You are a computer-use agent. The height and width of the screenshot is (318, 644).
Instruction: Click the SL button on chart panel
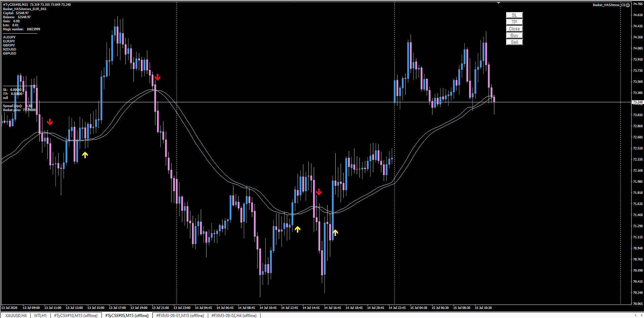coord(514,15)
